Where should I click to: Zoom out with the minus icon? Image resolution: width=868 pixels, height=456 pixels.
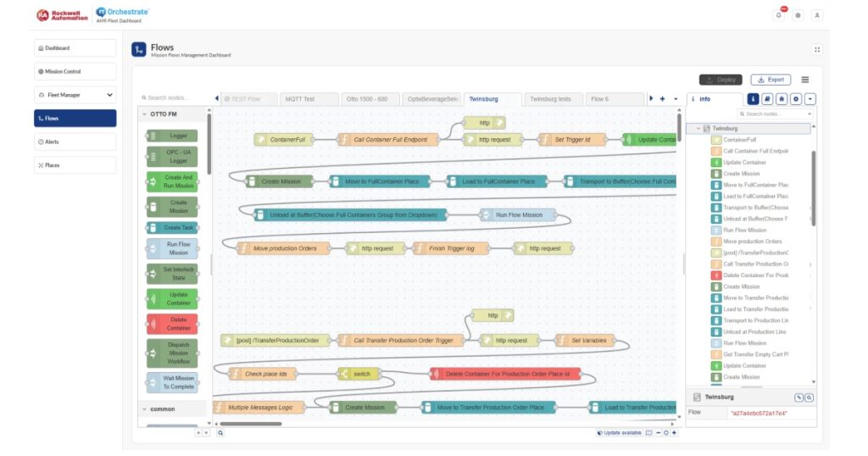coord(658,433)
